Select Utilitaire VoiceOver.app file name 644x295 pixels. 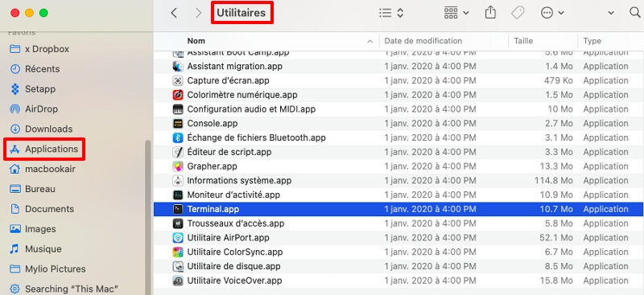(234, 281)
